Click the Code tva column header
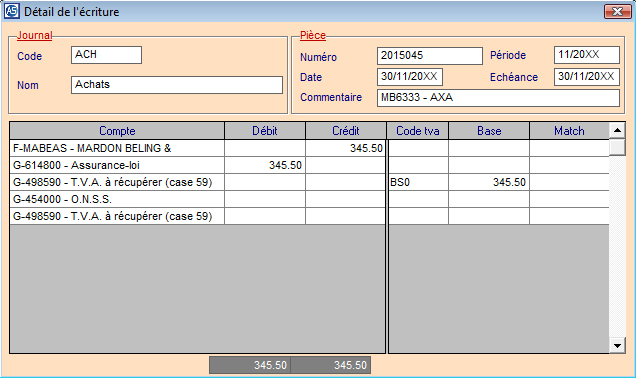Screen dimensions: 636x378 pyautogui.click(x=418, y=131)
